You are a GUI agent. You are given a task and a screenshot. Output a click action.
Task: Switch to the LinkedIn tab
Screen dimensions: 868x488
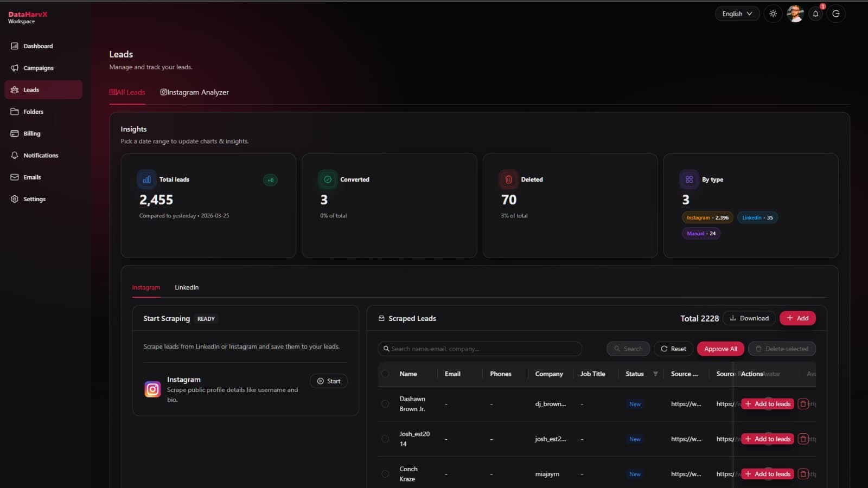point(187,287)
